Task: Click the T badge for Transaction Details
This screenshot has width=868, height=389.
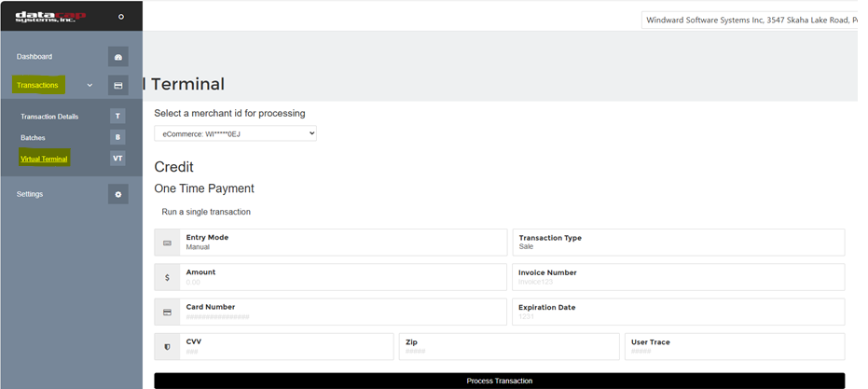Action: [x=117, y=116]
